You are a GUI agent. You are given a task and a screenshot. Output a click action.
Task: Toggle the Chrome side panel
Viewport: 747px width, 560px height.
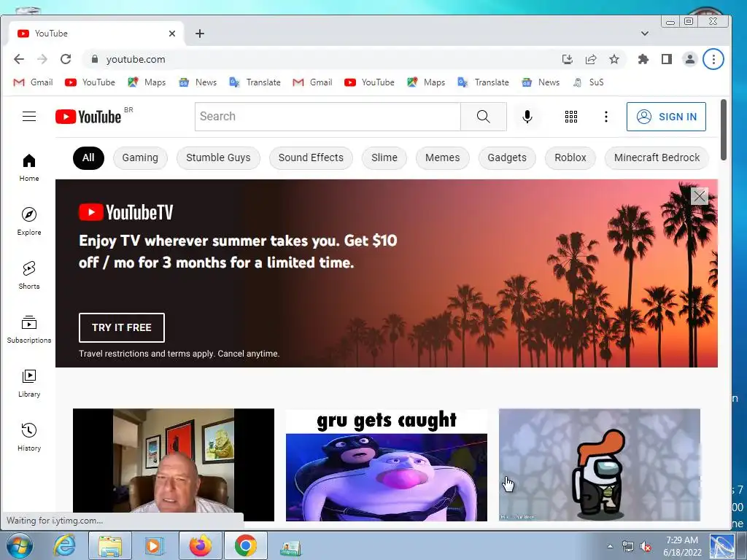pos(667,59)
